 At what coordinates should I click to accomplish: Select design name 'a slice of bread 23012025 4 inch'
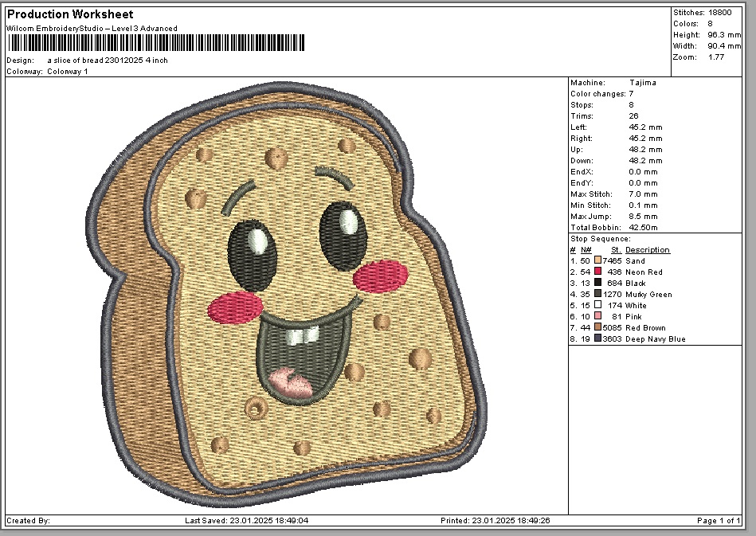tap(108, 61)
